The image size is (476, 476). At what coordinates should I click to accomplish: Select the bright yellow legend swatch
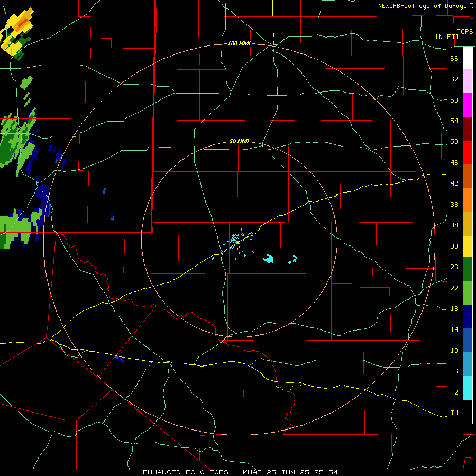(x=467, y=246)
